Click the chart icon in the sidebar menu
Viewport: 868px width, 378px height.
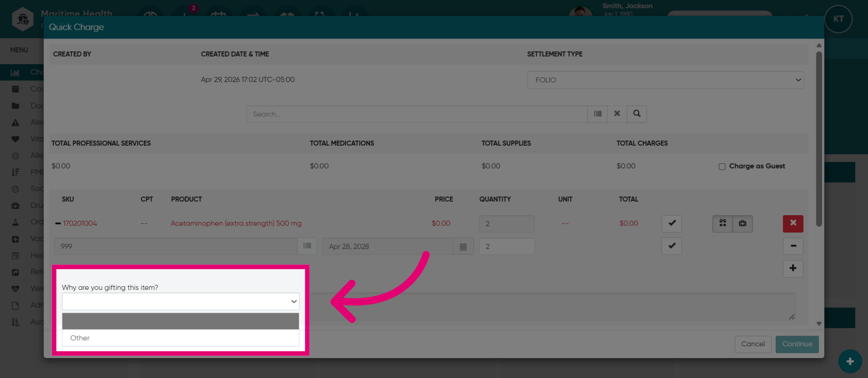click(15, 72)
